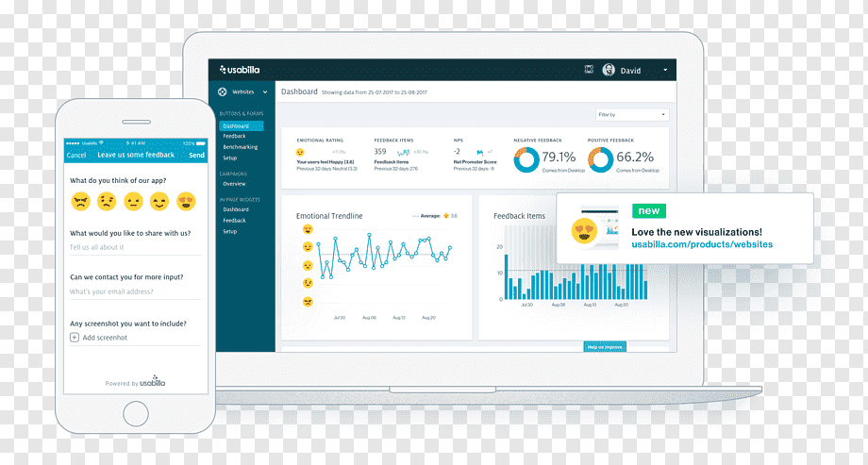Click the NPS sparkline icon
The width and height of the screenshot is (868, 465).
point(479,152)
